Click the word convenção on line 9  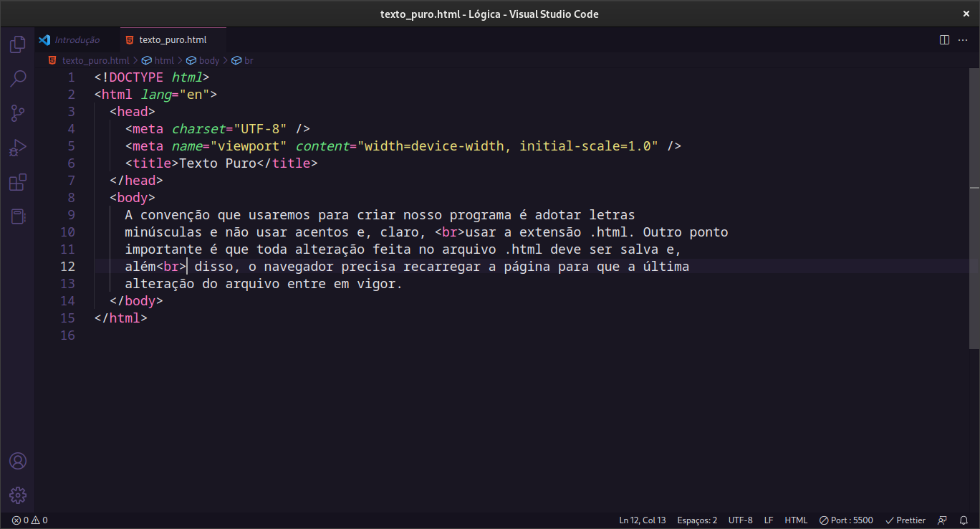[176, 215]
